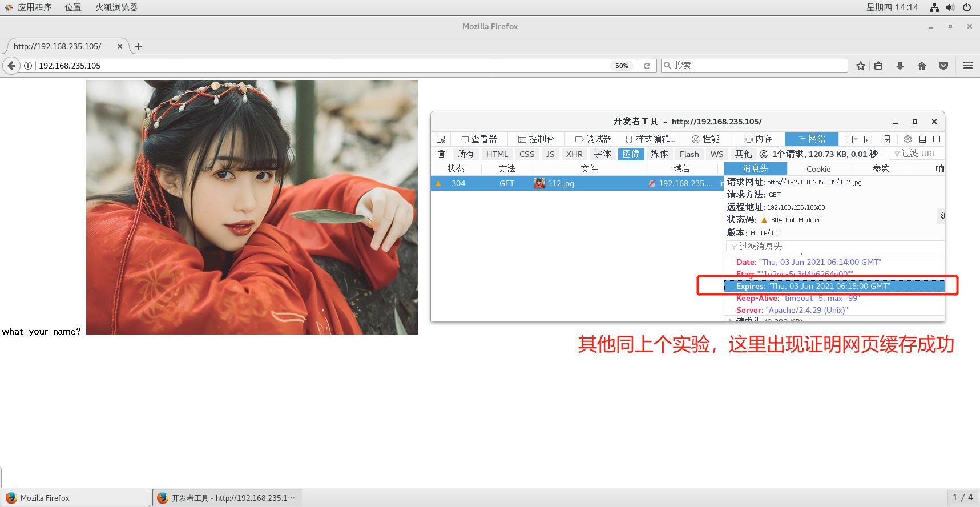Viewport: 980px width, 507px height.
Task: Open the power menu icon in top panel
Action: click(x=967, y=7)
